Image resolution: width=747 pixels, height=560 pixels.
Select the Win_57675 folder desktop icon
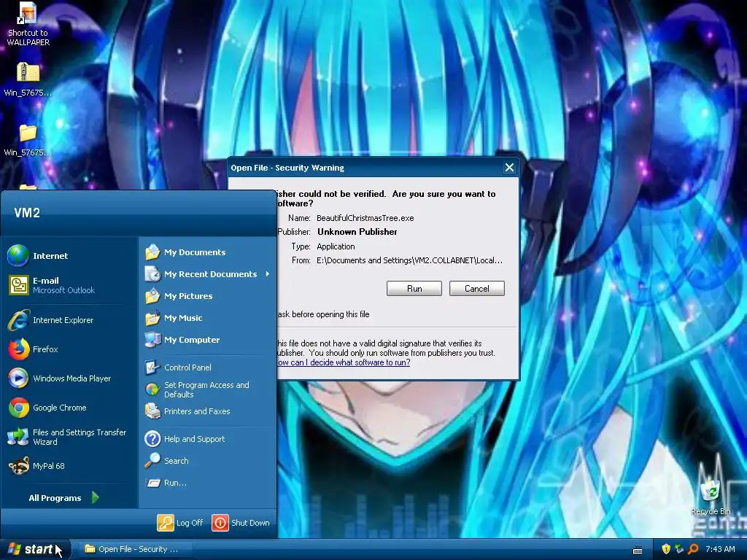pos(28,139)
